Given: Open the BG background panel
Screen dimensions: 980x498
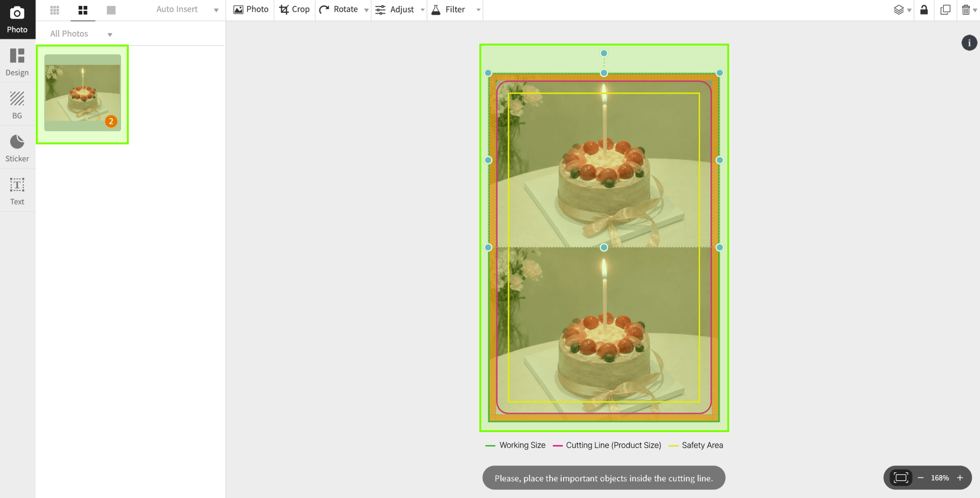Looking at the screenshot, I should (x=17, y=105).
